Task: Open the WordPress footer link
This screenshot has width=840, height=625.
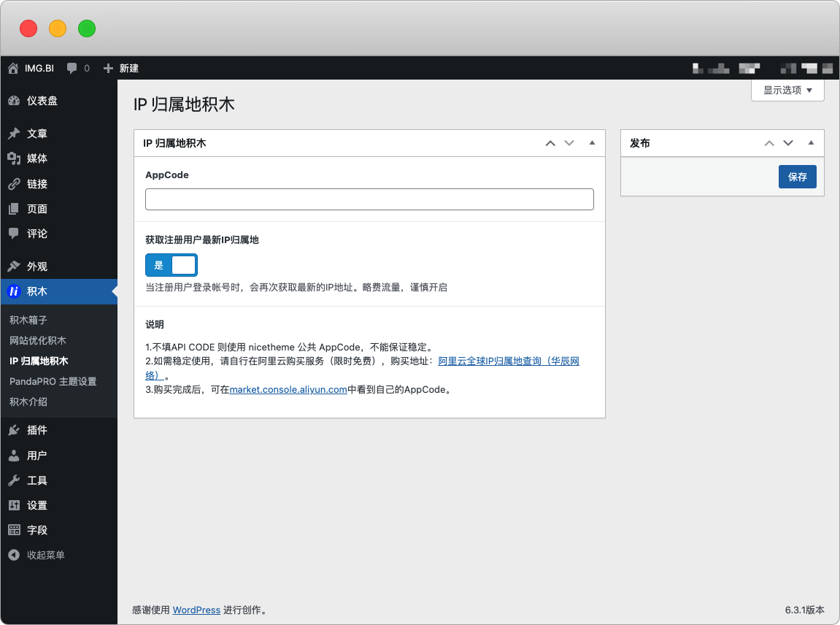Action: pos(196,610)
